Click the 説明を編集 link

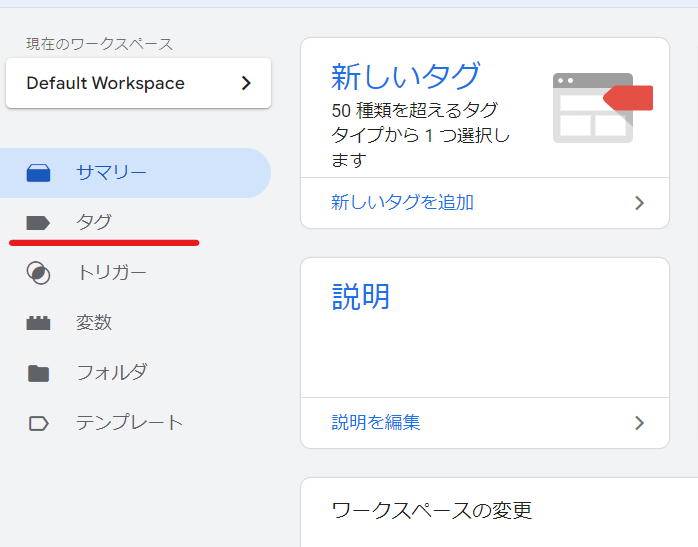click(376, 423)
